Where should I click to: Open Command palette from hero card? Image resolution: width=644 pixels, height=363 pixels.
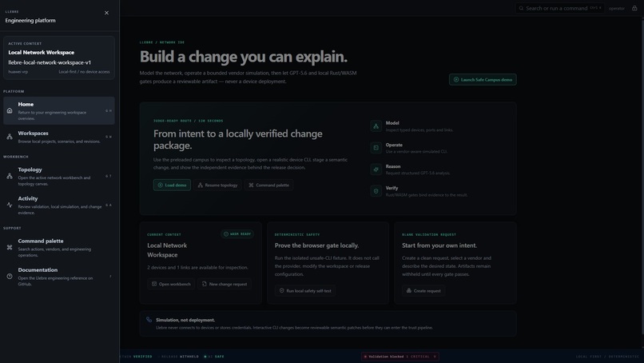pos(268,185)
